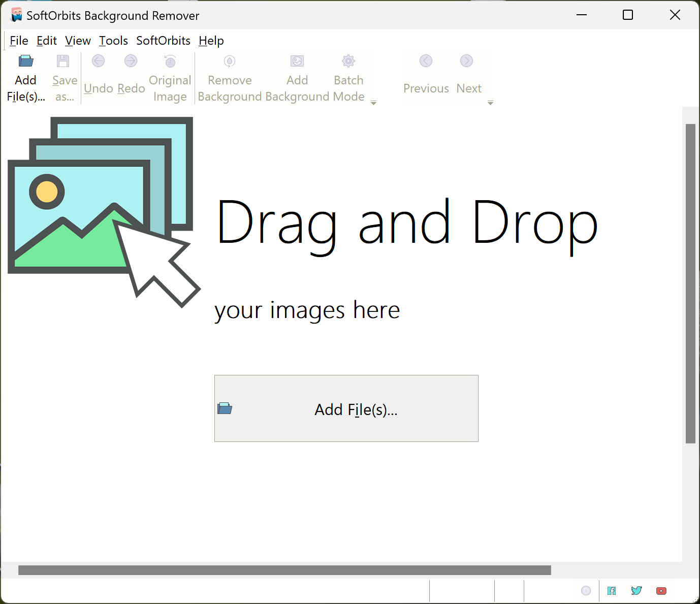Viewport: 700px width, 604px height.
Task: Click the Add Background tool
Action: (x=297, y=78)
